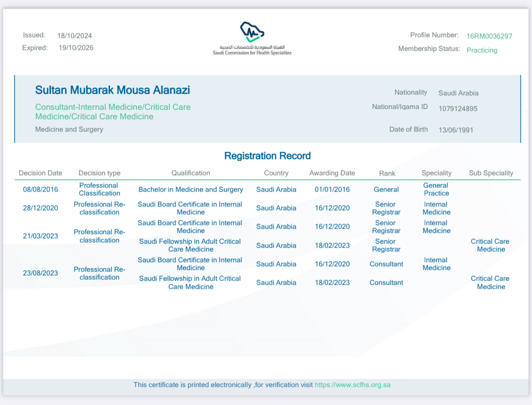
Task: Select the name Sultan Mubarak Mousa Alanazi
Action: click(113, 90)
